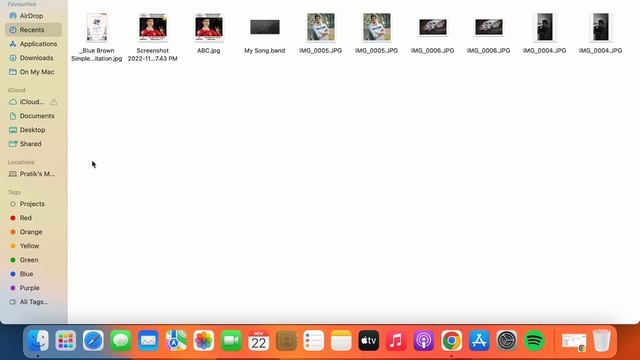
Task: Click the iCloud warning triangle icon
Action: tap(54, 102)
